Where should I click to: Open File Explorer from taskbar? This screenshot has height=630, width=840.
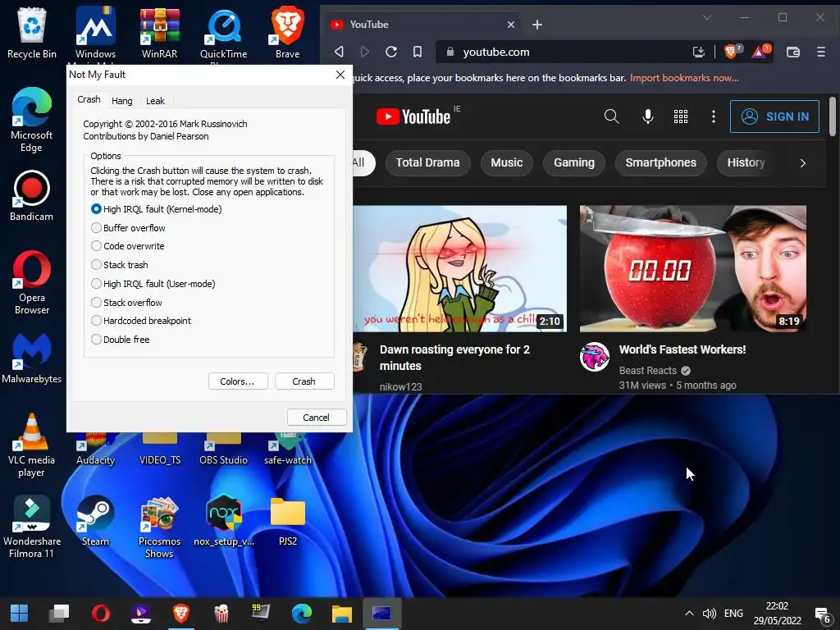(x=341, y=614)
